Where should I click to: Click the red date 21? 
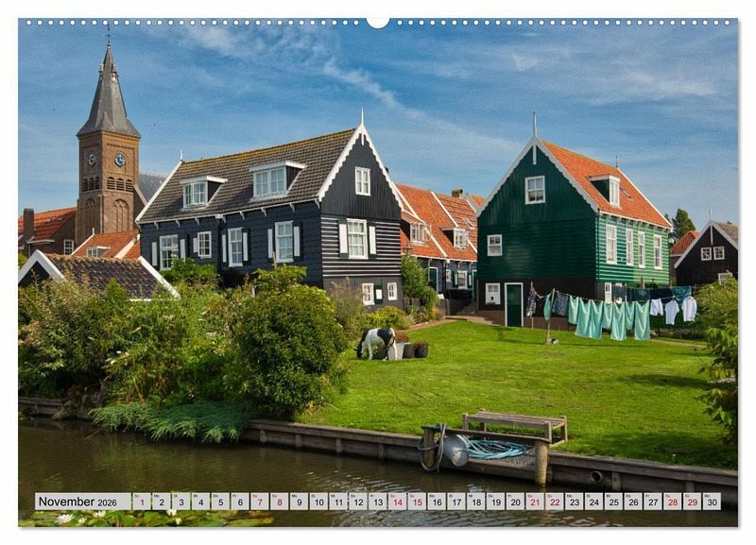click(535, 502)
